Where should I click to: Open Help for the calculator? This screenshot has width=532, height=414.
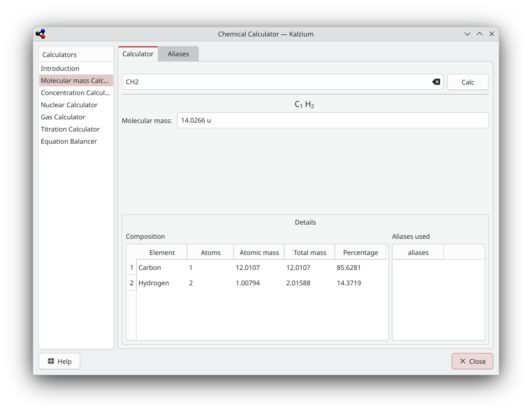point(60,361)
